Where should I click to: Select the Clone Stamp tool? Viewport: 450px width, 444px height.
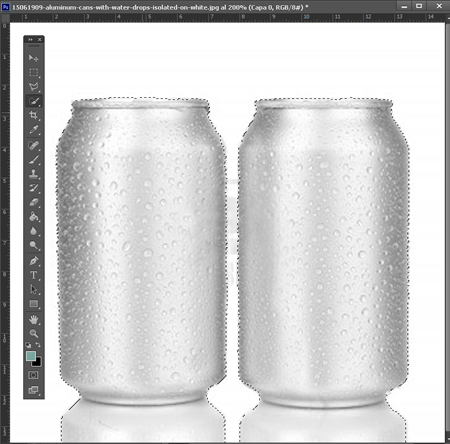(x=34, y=174)
